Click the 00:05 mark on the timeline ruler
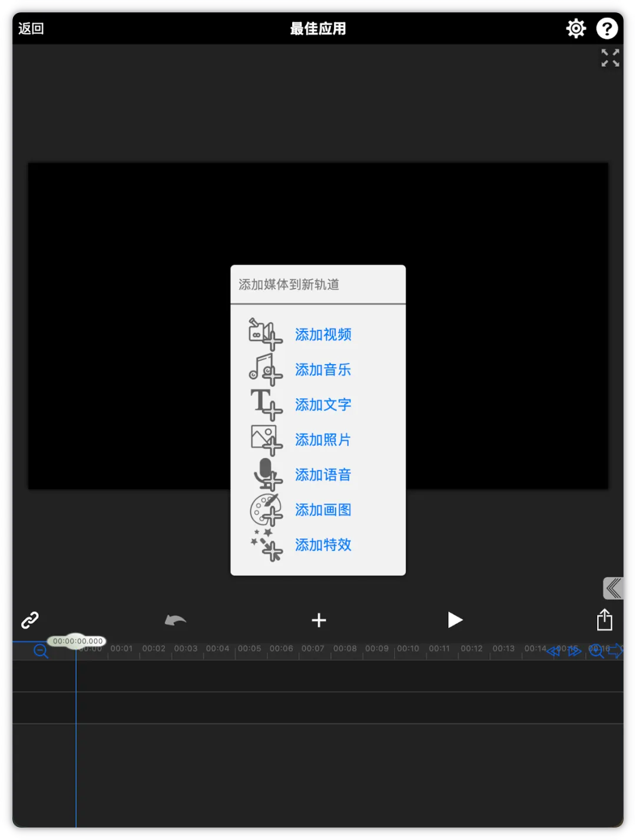This screenshot has width=636, height=840. tap(249, 649)
